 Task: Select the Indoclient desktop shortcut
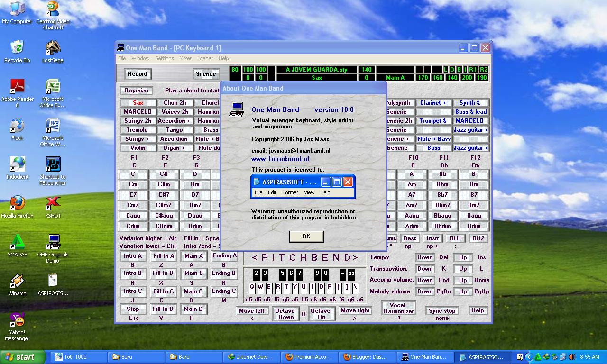(17, 168)
